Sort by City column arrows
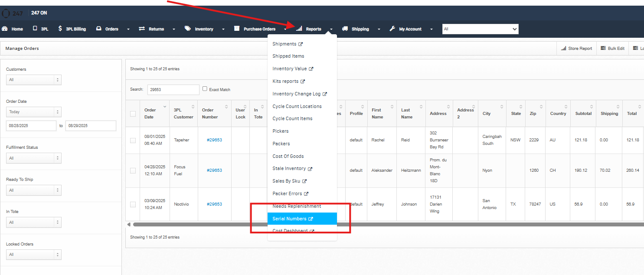The height and width of the screenshot is (275, 644). (x=502, y=107)
